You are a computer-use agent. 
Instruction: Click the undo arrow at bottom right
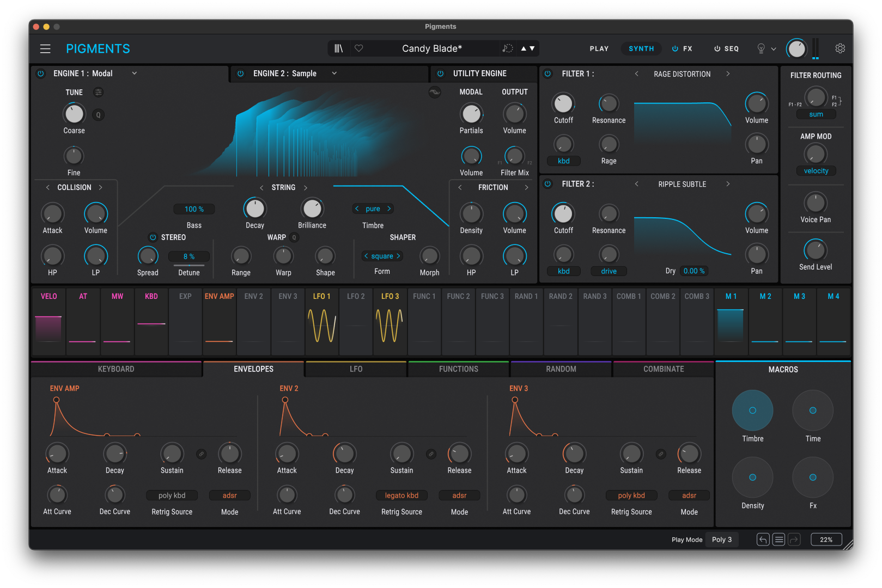[763, 539]
